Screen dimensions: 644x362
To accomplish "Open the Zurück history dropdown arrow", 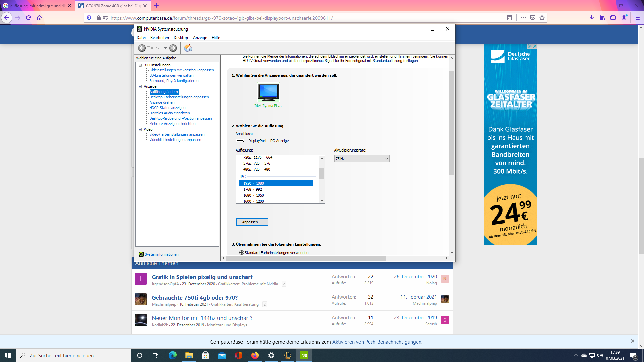I will [x=165, y=48].
